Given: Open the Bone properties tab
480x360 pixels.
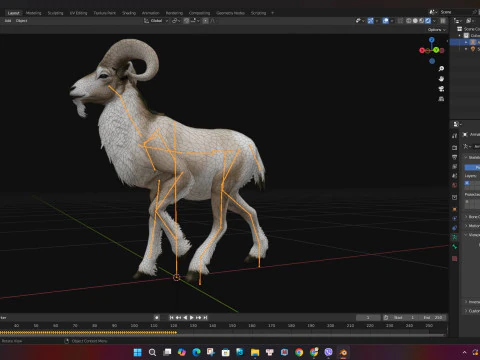Looking at the screenshot, I should (x=455, y=247).
